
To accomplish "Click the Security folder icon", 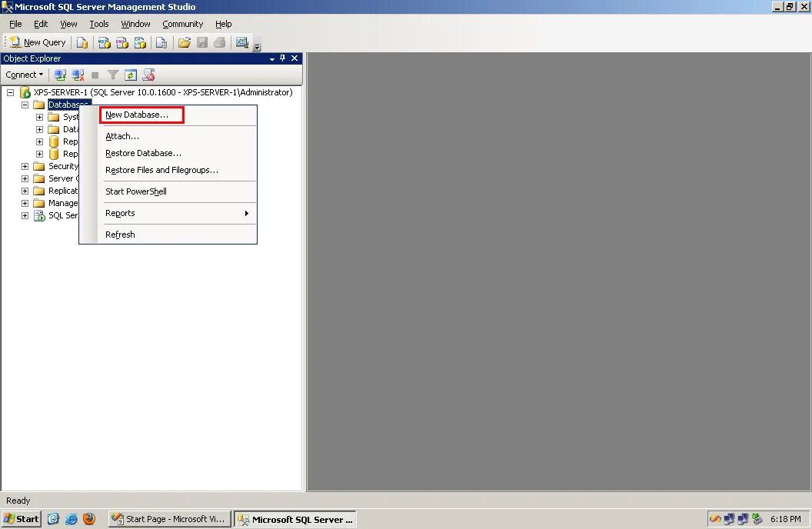I will pos(39,167).
